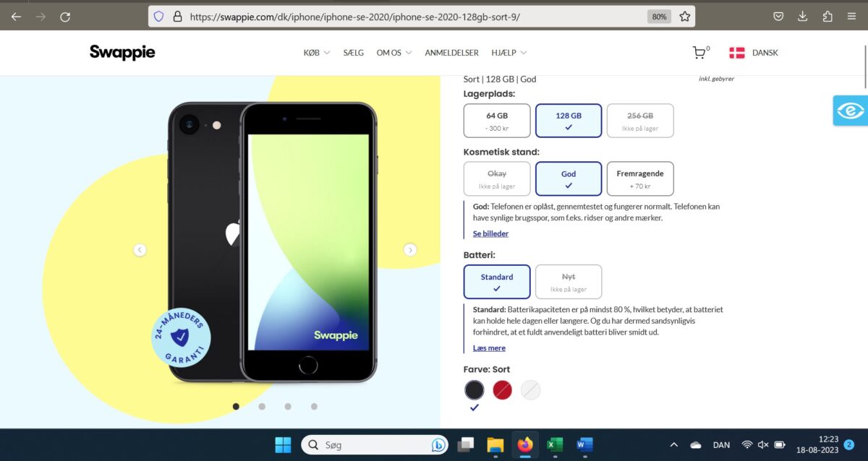Screen dimensions: 868x461
Task: Click the Swappie logo
Action: tap(122, 52)
